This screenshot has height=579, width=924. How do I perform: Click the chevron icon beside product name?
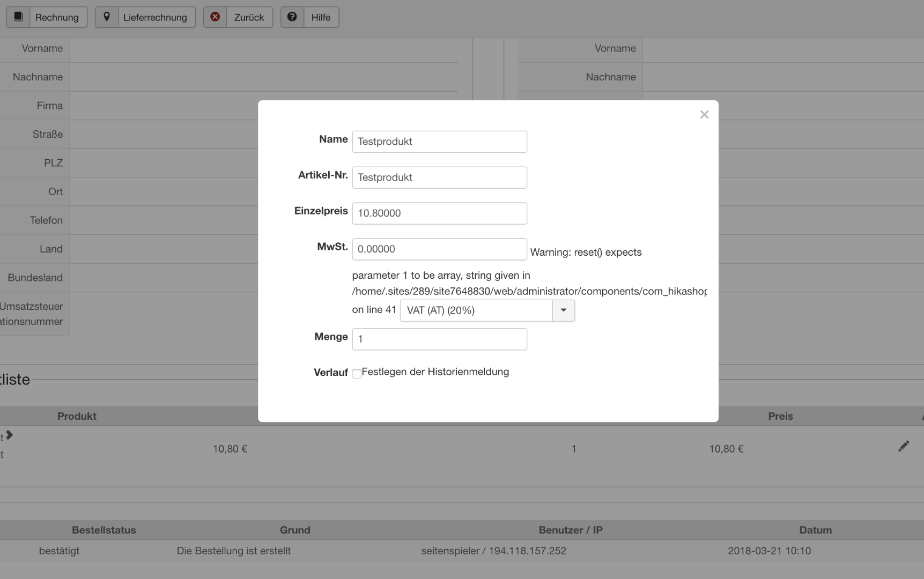[x=9, y=435]
